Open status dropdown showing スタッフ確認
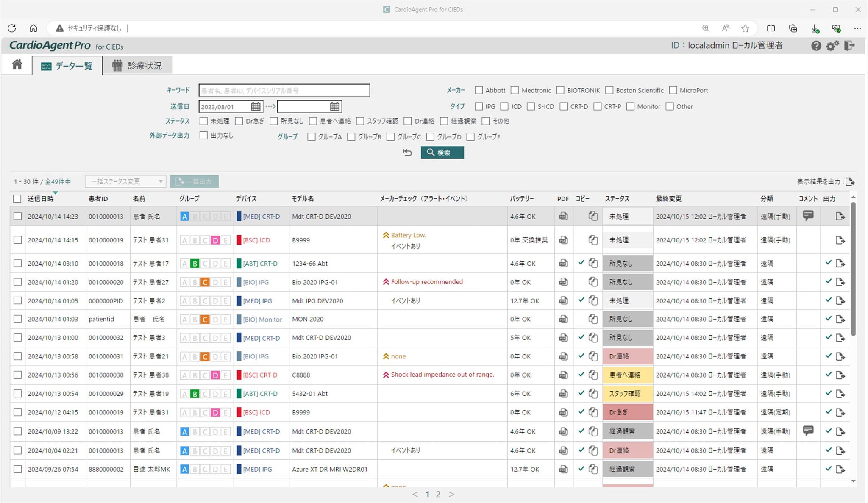The image size is (868, 503). (627, 393)
